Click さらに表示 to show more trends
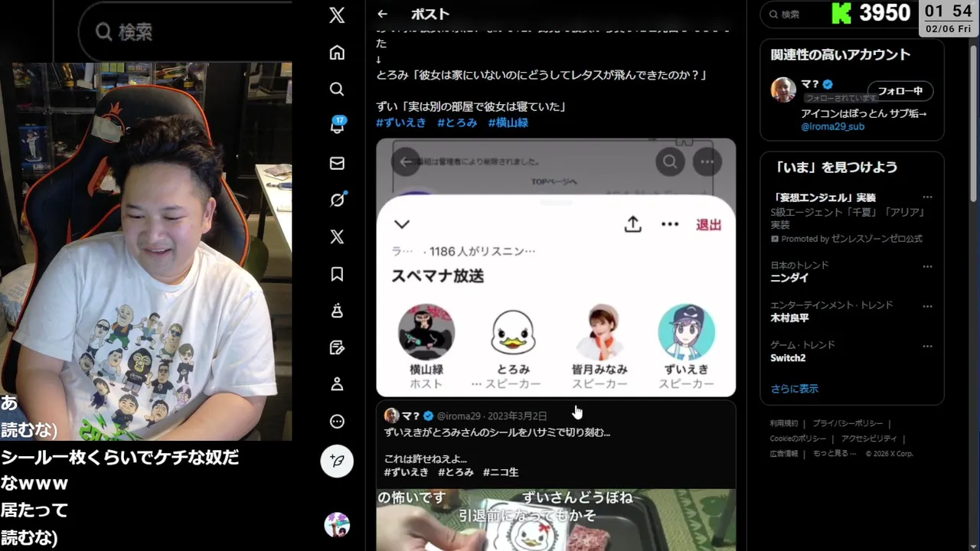This screenshot has width=980, height=551. tap(794, 389)
